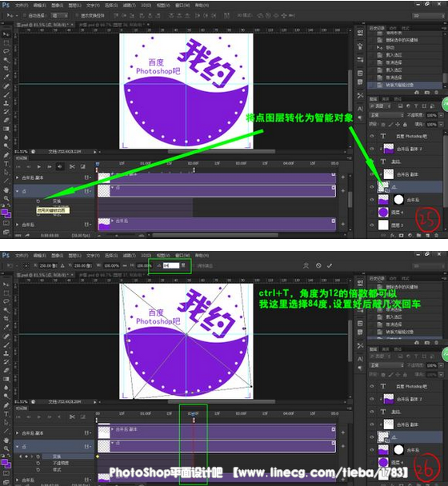Toggle warp mode in lower window options bar
This screenshot has height=486, width=448.
pos(306,265)
